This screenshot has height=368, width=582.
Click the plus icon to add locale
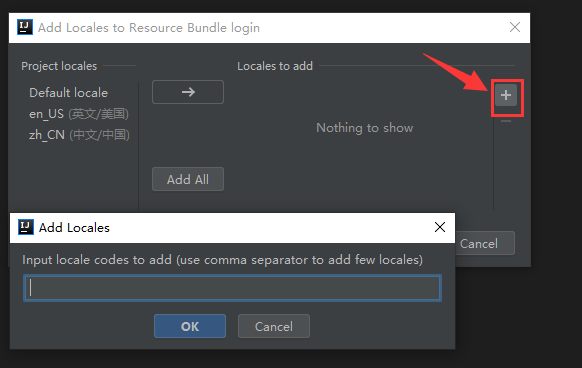pos(506,95)
